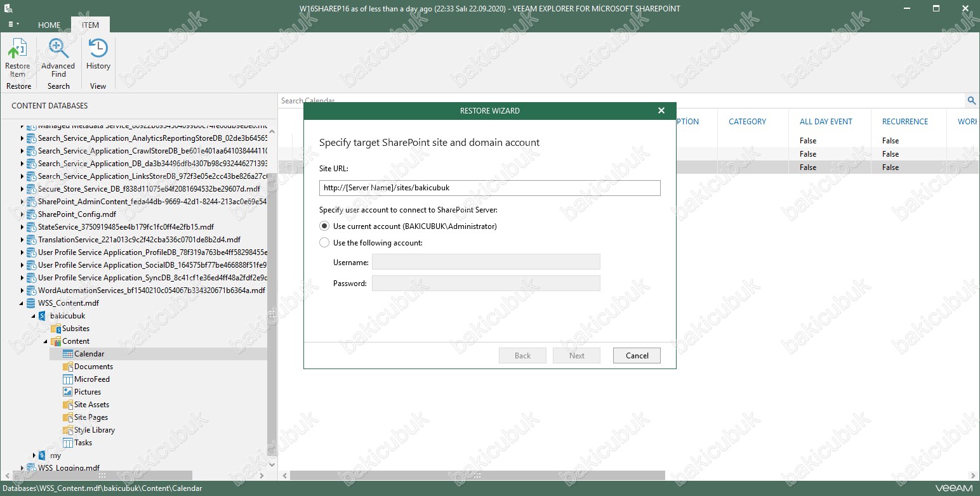The height and width of the screenshot is (496, 980).
Task: Click the Restore Item icon in ribbon
Action: [17, 49]
